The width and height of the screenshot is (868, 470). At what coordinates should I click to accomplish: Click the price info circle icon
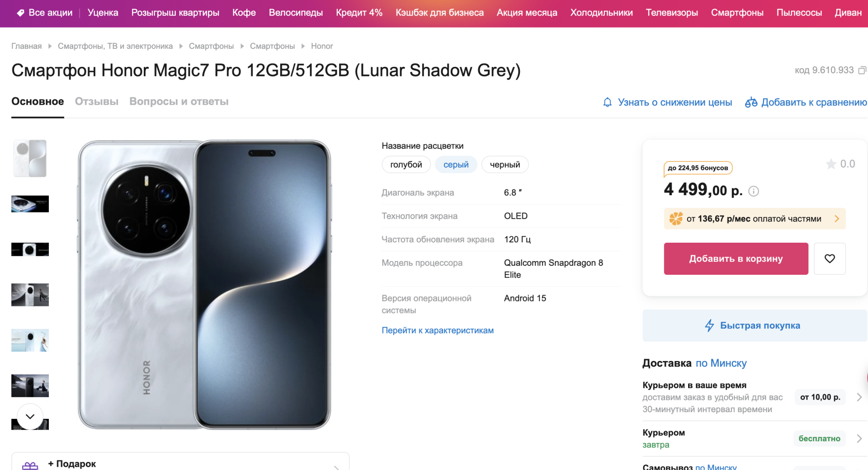(754, 191)
